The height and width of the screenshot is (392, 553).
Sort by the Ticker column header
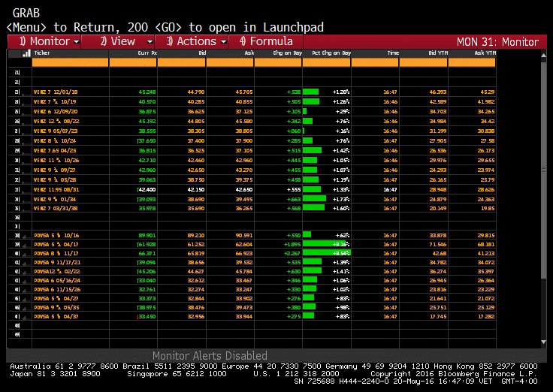pyautogui.click(x=42, y=53)
